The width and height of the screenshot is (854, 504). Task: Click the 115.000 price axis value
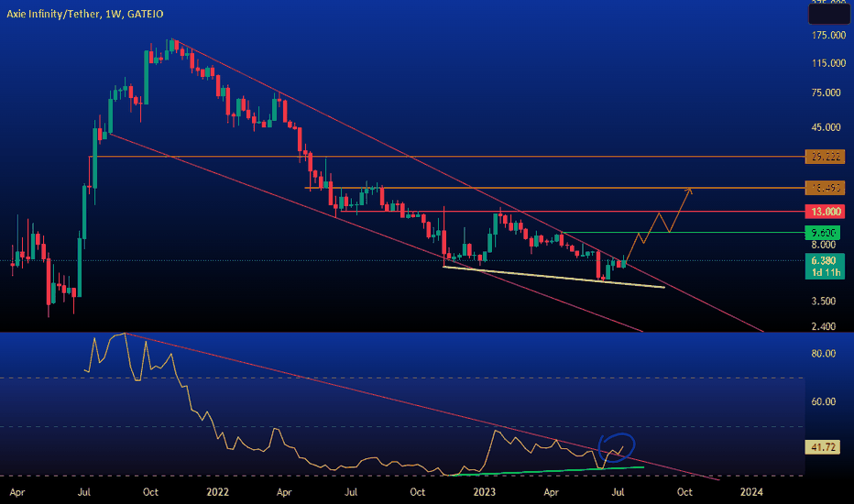point(828,63)
